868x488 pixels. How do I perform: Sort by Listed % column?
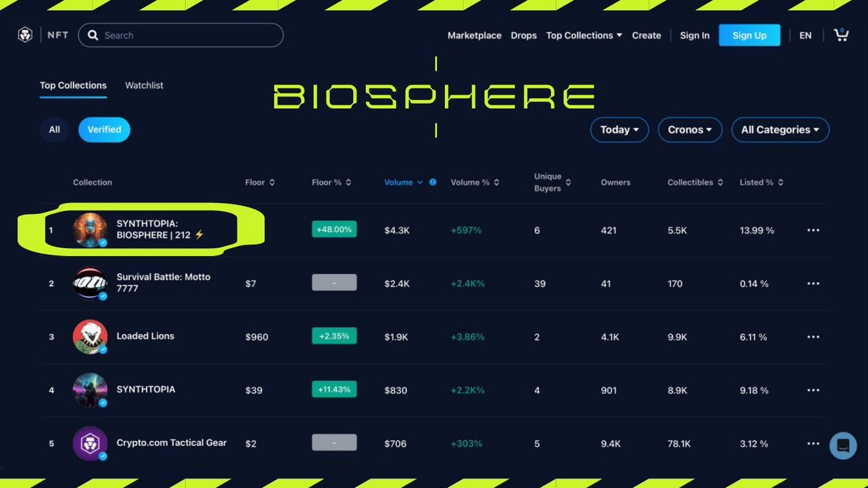(x=762, y=182)
